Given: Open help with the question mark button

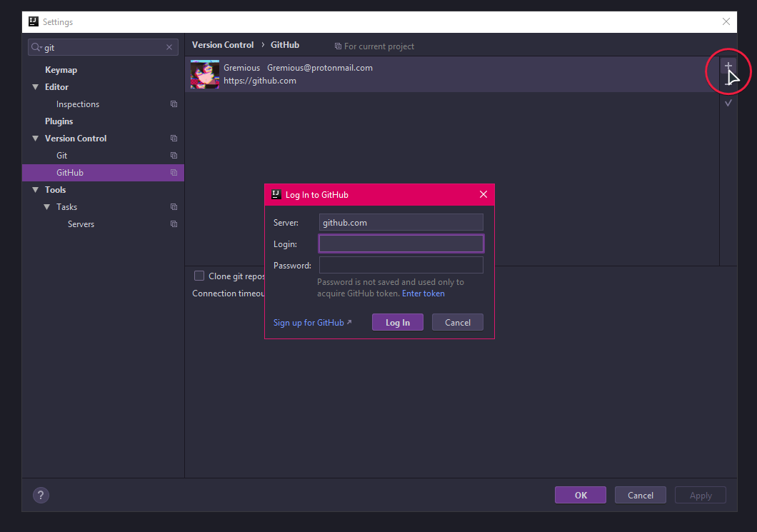Looking at the screenshot, I should click(x=41, y=495).
